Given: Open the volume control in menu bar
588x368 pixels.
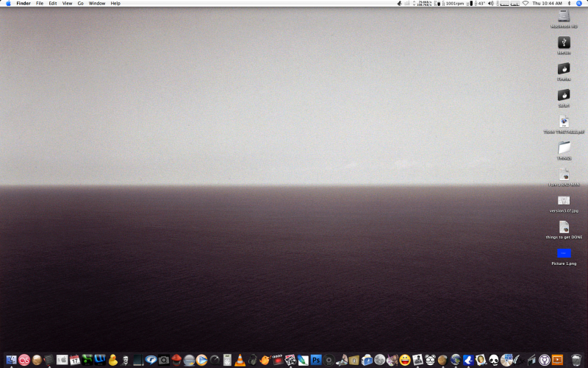Looking at the screenshot, I should click(490, 4).
